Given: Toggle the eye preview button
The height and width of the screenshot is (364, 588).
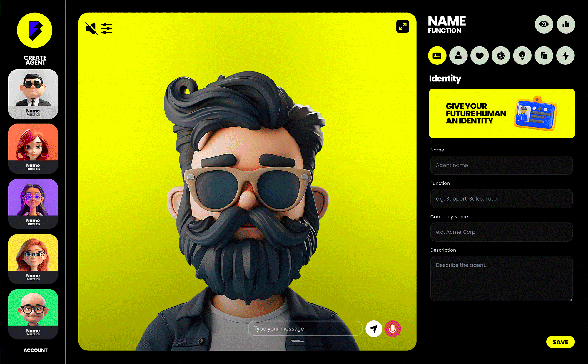Looking at the screenshot, I should tap(544, 24).
